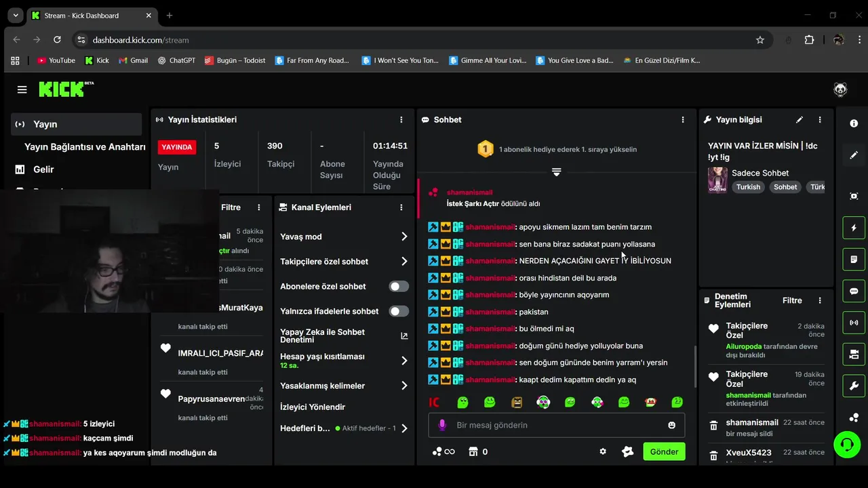Open a new browser tab
This screenshot has width=868, height=488.
point(170,16)
